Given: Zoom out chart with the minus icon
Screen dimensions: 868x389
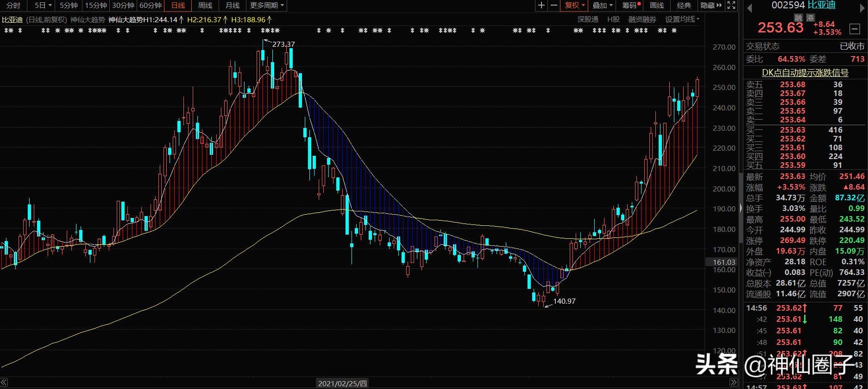Looking at the screenshot, I should point(554,6).
